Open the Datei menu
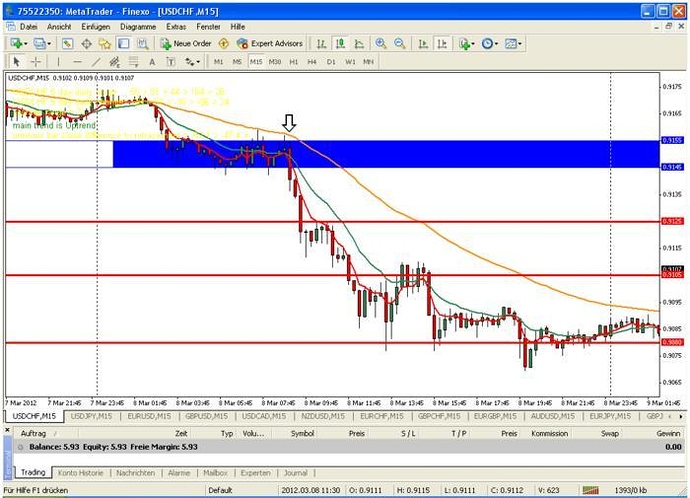 [29, 27]
